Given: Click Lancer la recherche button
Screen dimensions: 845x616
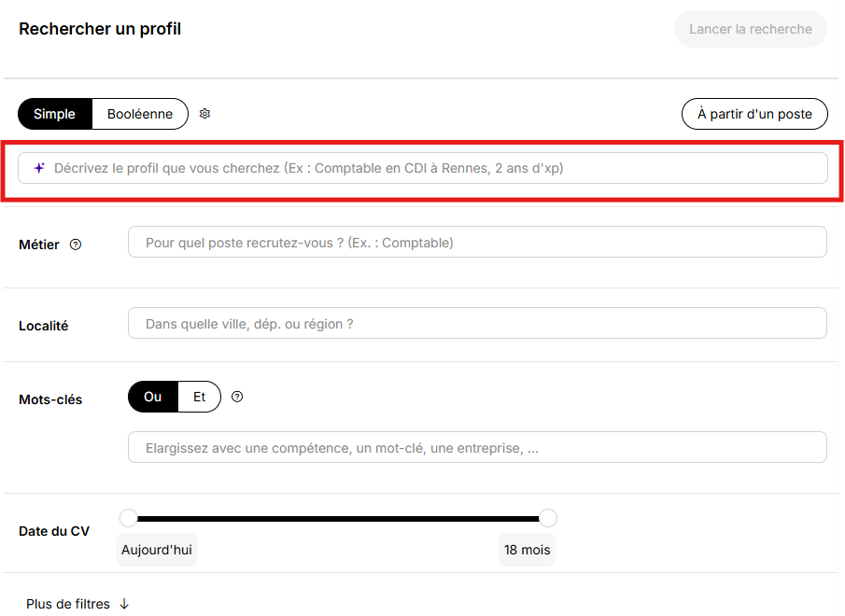Looking at the screenshot, I should point(750,29).
